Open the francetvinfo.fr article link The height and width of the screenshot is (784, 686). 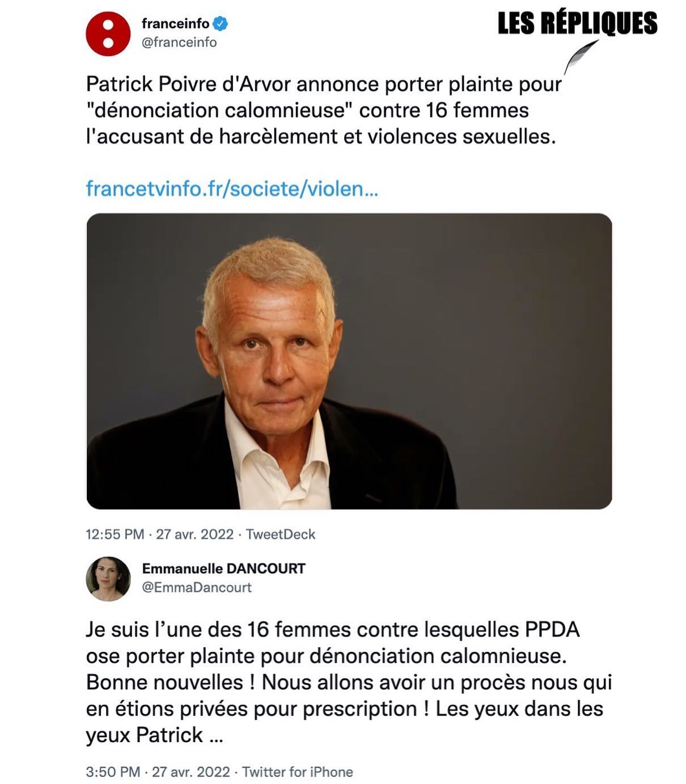(231, 188)
